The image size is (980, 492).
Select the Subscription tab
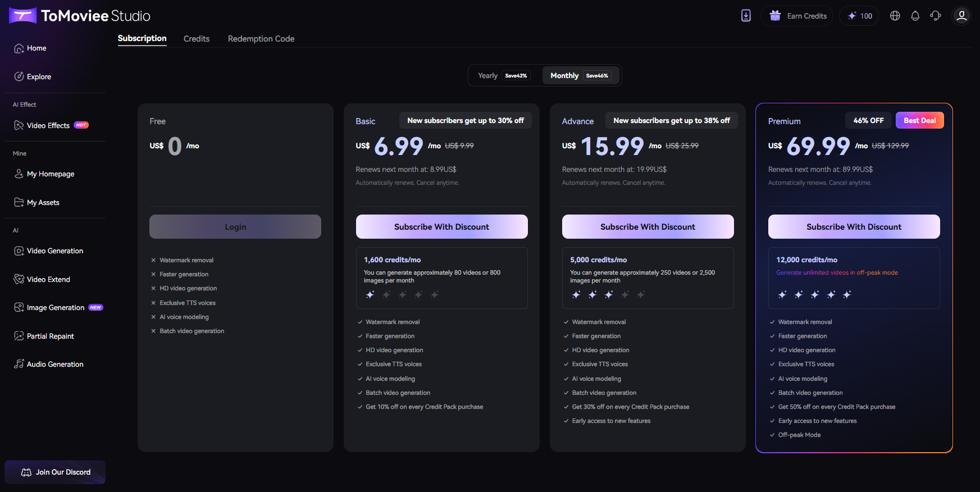click(x=142, y=38)
